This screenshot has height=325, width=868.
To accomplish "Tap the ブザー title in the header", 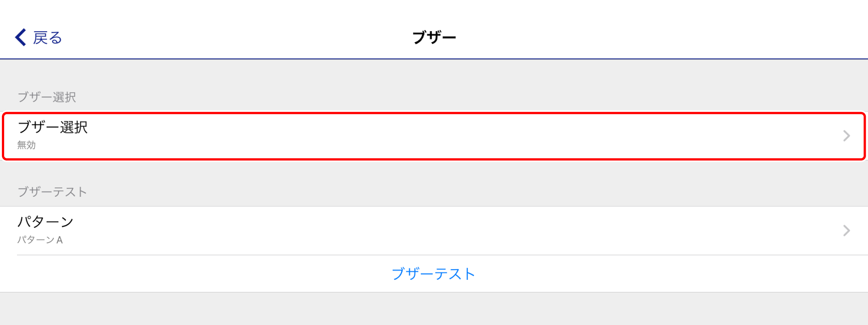I will 434,37.
